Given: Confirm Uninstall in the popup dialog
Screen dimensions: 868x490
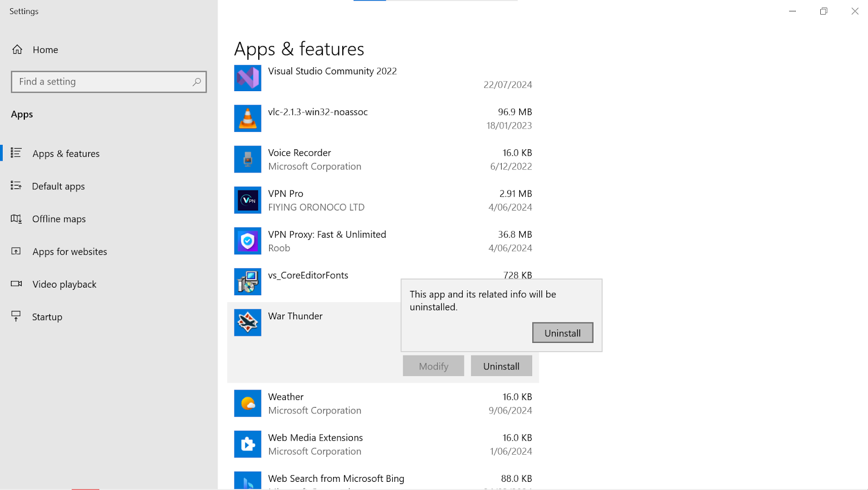Looking at the screenshot, I should tap(563, 333).
